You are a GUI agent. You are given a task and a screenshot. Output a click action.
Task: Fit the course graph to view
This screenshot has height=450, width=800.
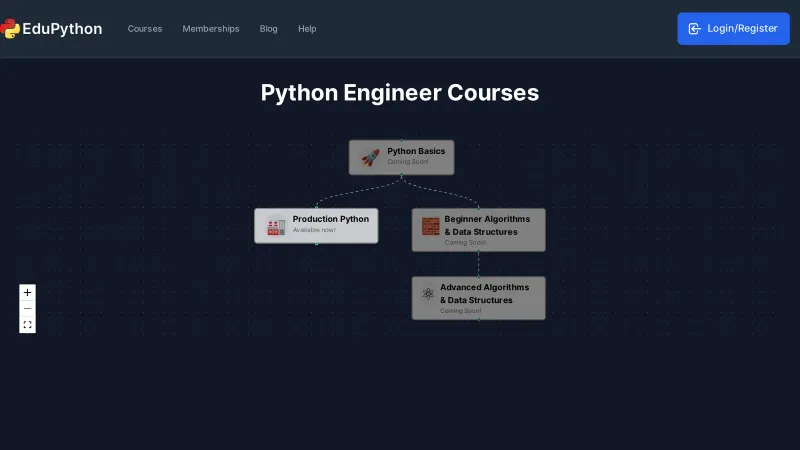coord(27,325)
